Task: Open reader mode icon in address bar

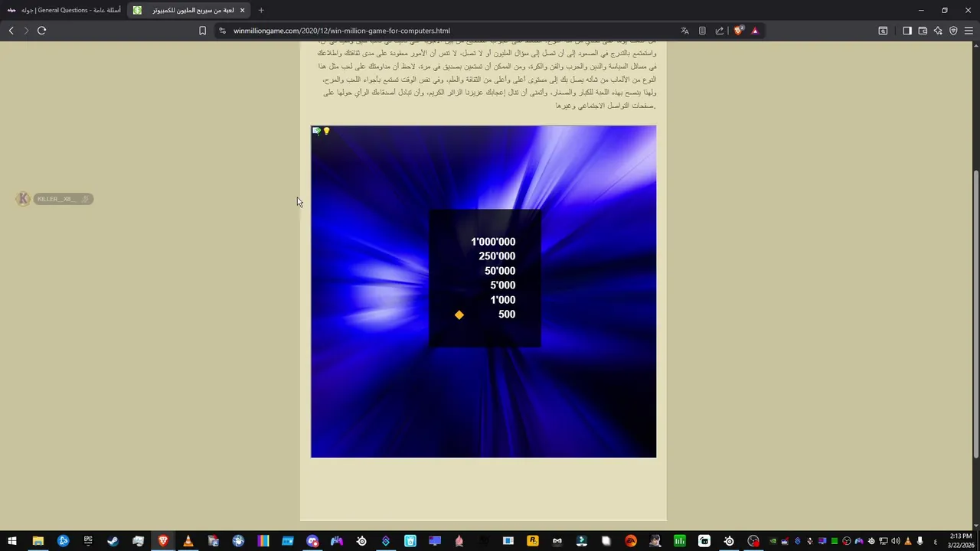Action: point(702,31)
